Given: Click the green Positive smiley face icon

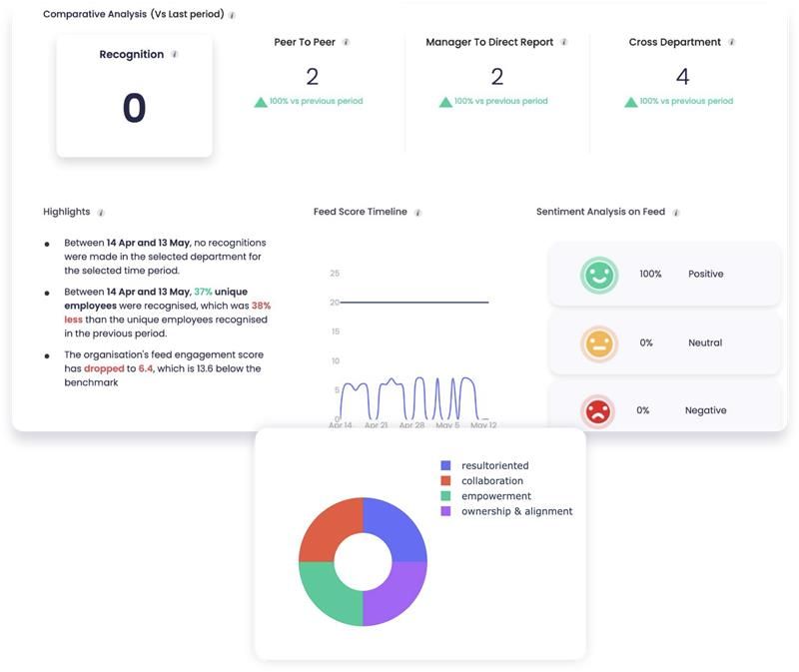Looking at the screenshot, I should [598, 275].
